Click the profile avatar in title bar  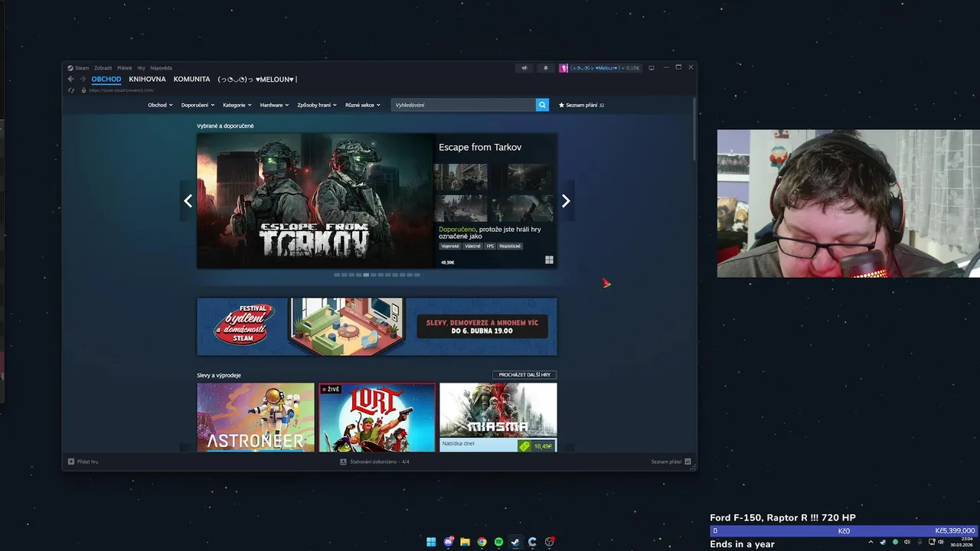tap(563, 67)
